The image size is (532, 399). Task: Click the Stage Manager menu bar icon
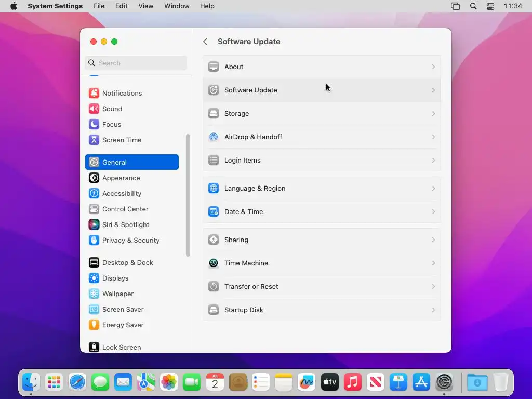(455, 6)
